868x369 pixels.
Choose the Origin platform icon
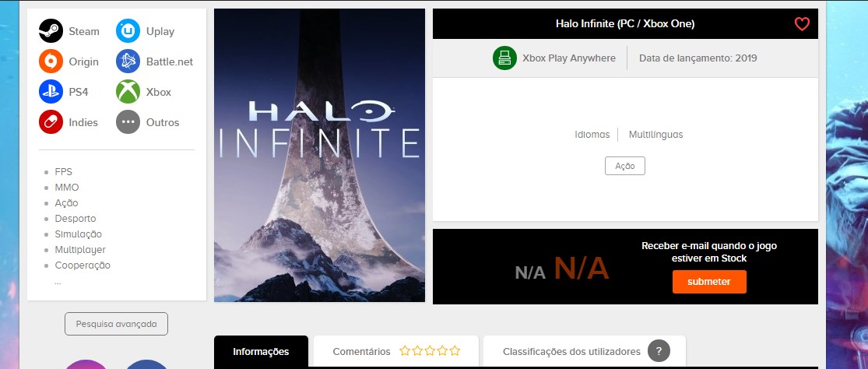point(51,61)
